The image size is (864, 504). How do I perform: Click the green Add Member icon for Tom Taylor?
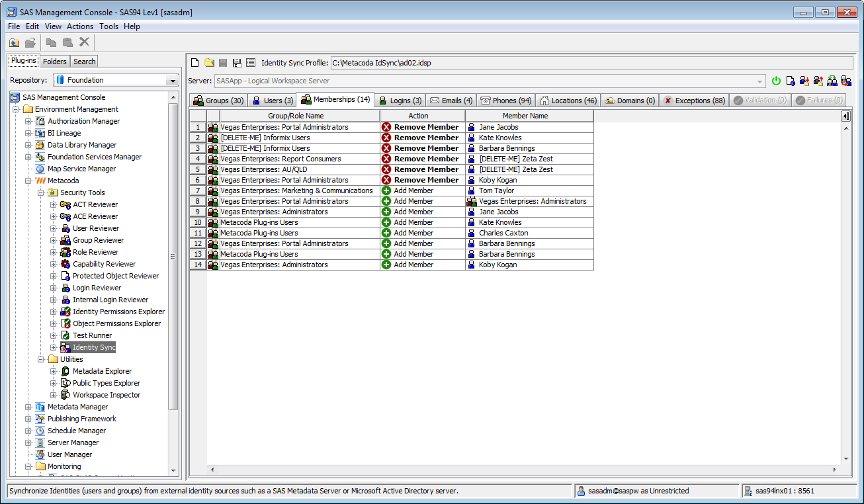pos(386,190)
